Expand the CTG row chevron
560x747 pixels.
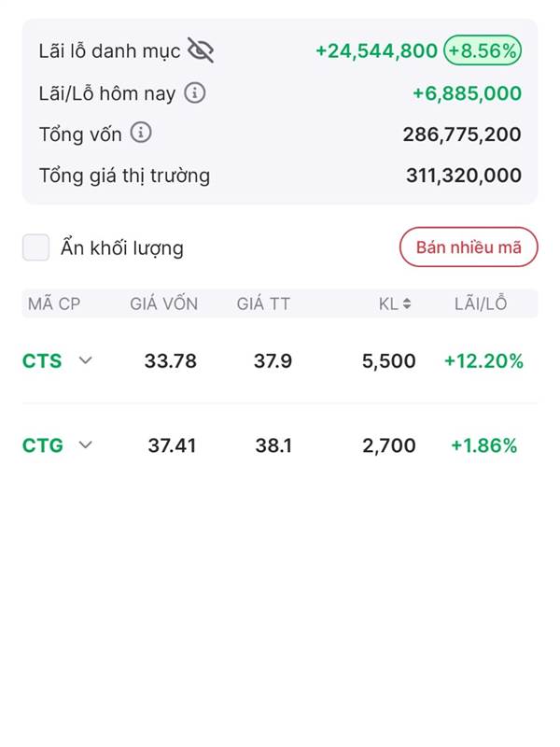[x=86, y=445]
